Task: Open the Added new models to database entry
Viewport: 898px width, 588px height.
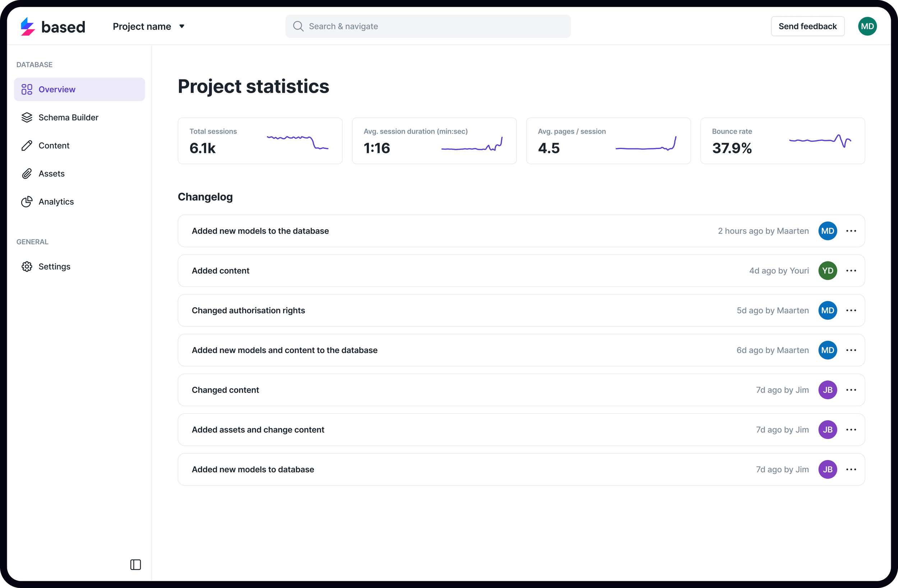Action: click(x=253, y=469)
